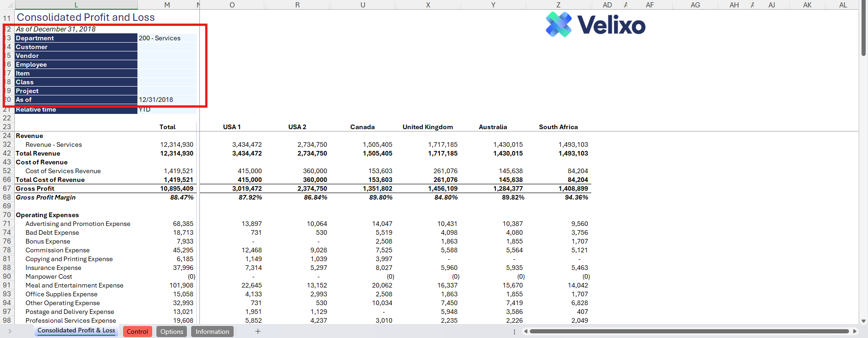Switch to the Control sheet tab
Viewport: 868px width, 338px height.
[137, 332]
